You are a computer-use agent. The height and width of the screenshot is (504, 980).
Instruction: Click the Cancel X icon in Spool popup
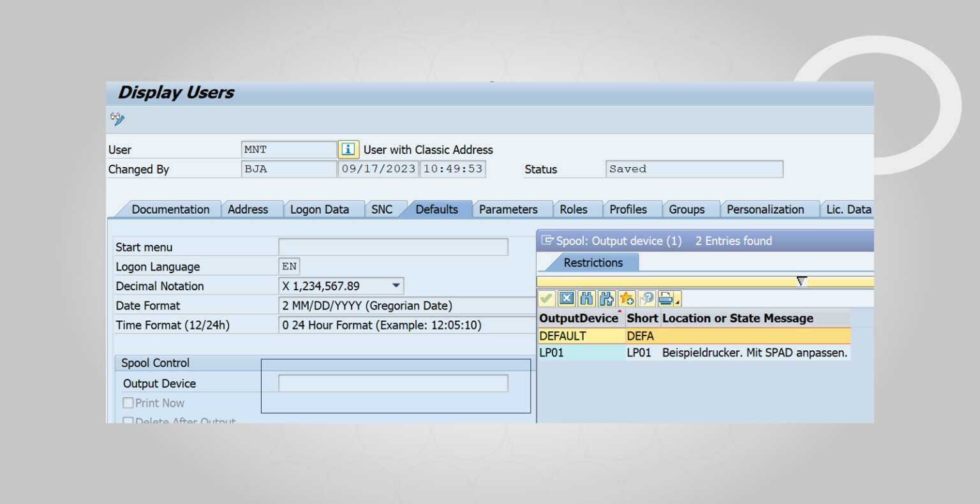[567, 299]
